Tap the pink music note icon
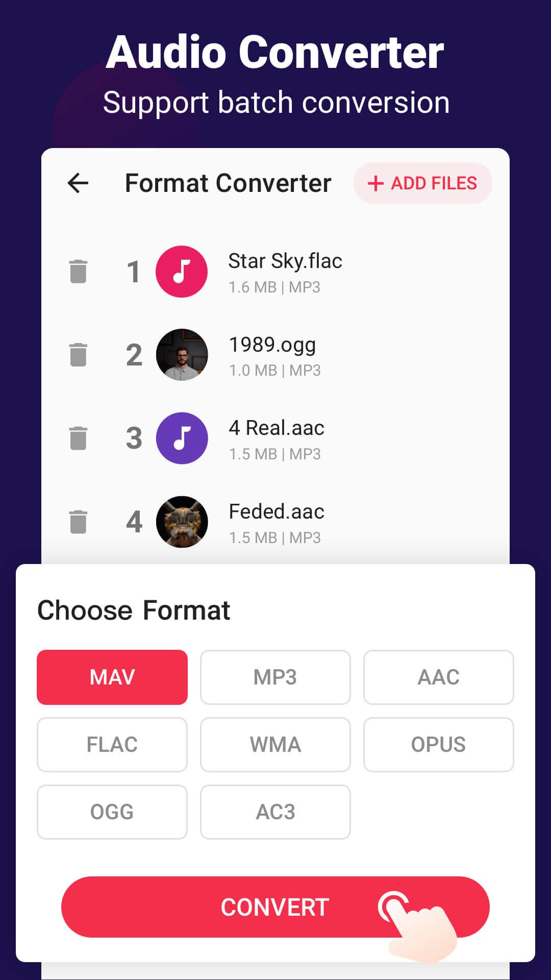Screen dimensions: 551x980 coord(182,271)
